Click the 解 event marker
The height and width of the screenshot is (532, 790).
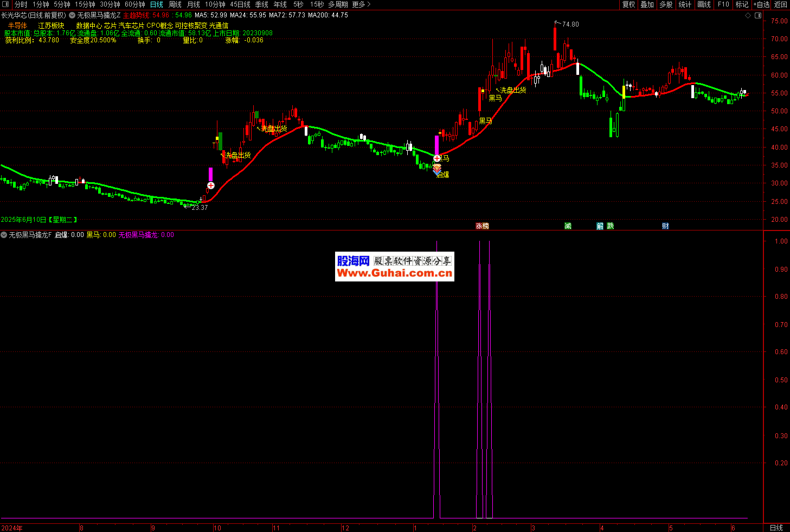point(600,226)
